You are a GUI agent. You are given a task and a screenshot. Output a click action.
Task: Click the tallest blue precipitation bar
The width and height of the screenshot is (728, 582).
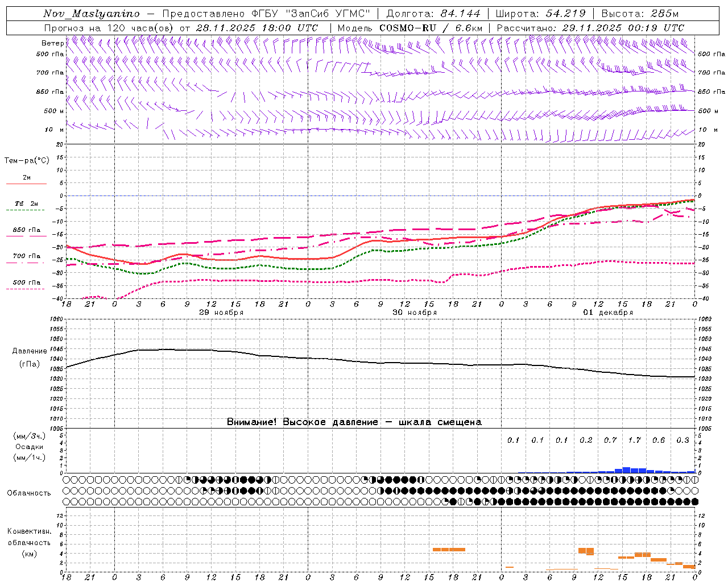[626, 470]
